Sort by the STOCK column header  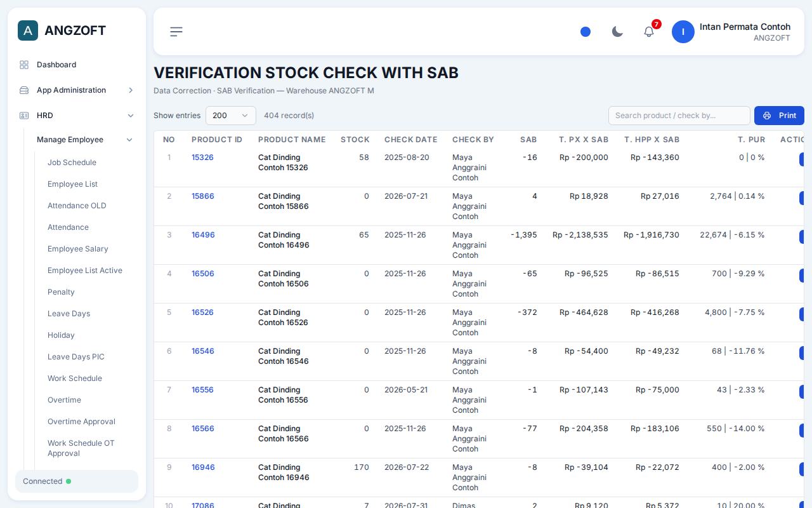(x=355, y=140)
